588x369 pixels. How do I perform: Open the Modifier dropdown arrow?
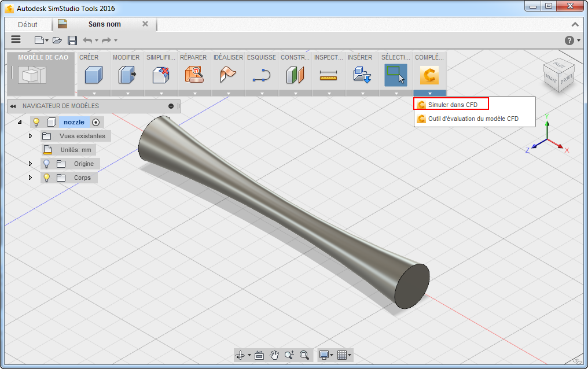click(128, 93)
